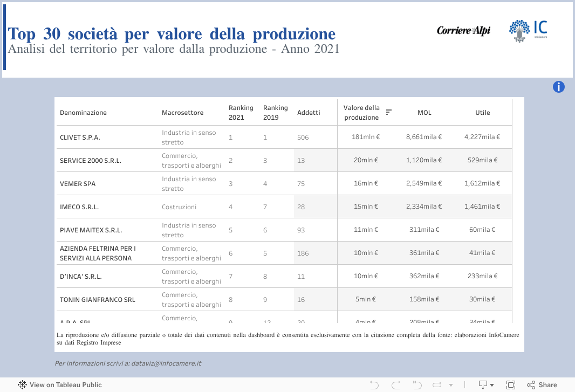Viewport: 575px width, 392px height.
Task: Click the InfoCamere logo
Action: pos(528,31)
